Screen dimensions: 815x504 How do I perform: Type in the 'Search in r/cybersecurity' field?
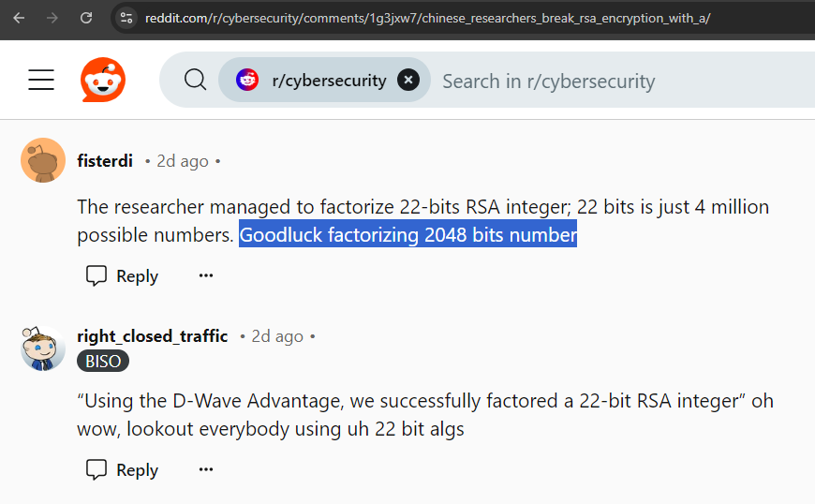pyautogui.click(x=609, y=82)
